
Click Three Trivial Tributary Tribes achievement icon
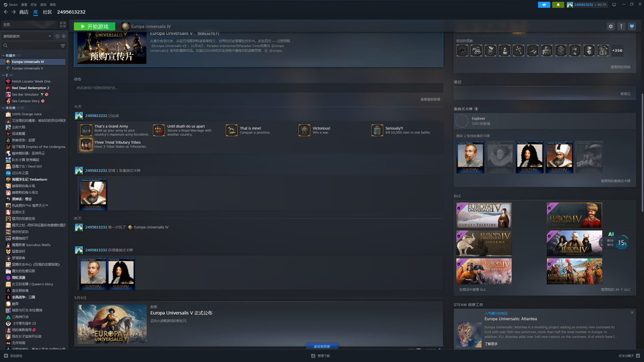[x=86, y=144]
